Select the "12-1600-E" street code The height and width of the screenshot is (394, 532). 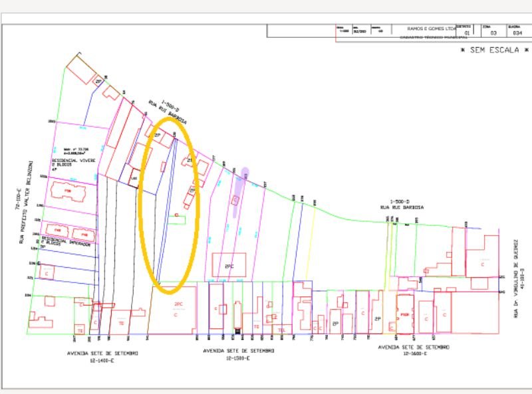coord(414,354)
